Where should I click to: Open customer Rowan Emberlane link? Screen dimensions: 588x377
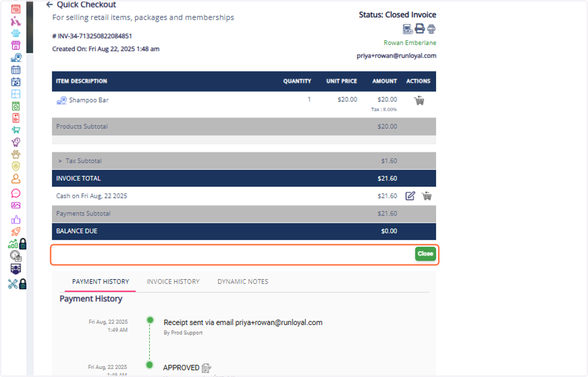click(410, 43)
